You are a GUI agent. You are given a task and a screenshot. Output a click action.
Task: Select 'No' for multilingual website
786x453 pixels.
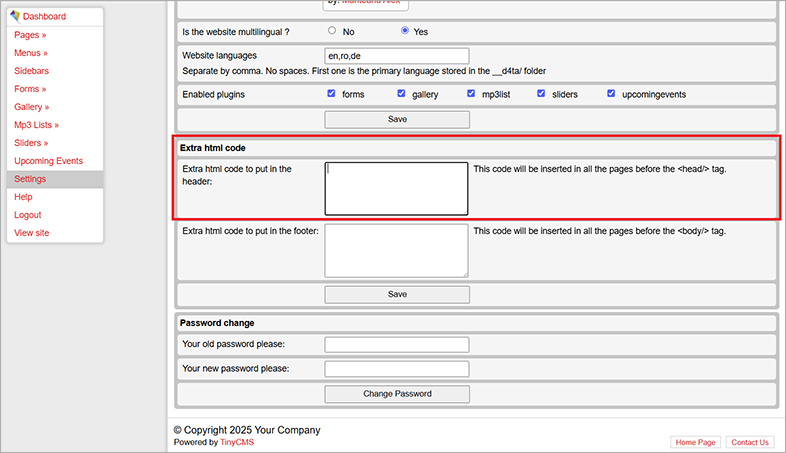[x=332, y=31]
